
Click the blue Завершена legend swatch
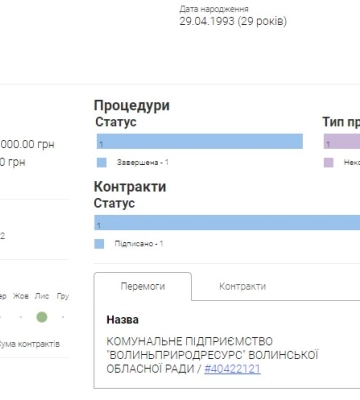(x=102, y=162)
